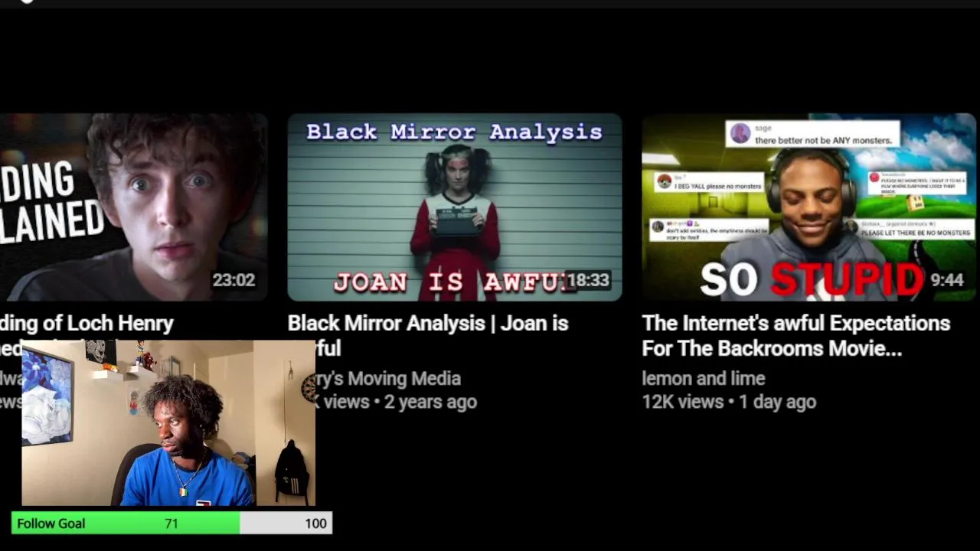This screenshot has height=551, width=980.
Task: Click the Follow Goal target number 100
Action: [315, 523]
